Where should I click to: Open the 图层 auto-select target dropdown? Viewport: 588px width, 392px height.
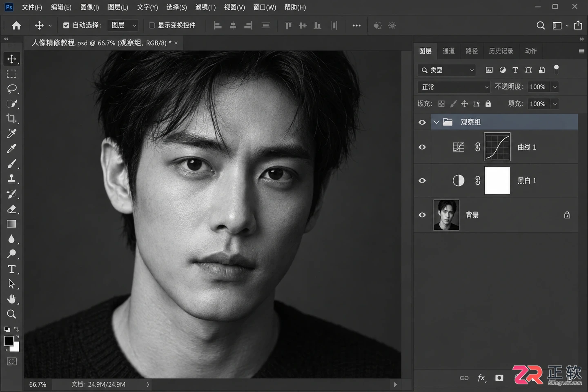point(123,25)
